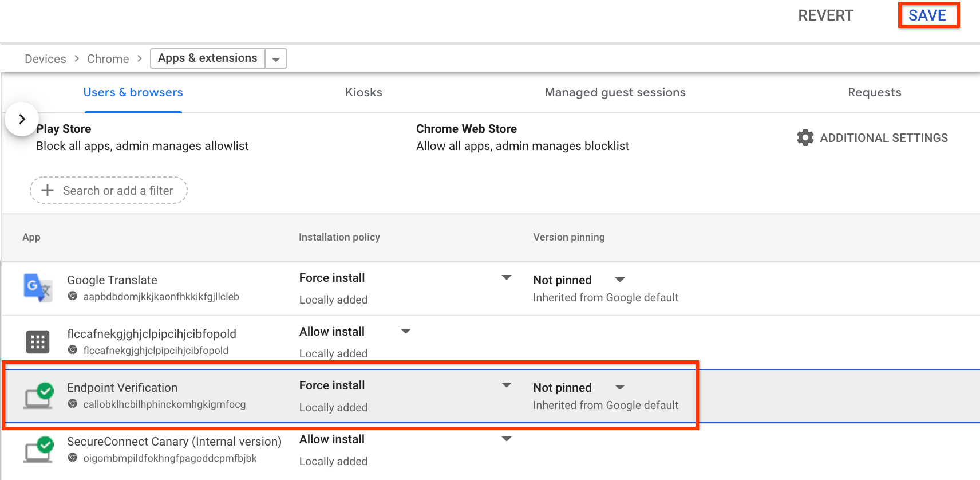Click the plus icon in filter box
The image size is (980, 480).
pos(48,190)
